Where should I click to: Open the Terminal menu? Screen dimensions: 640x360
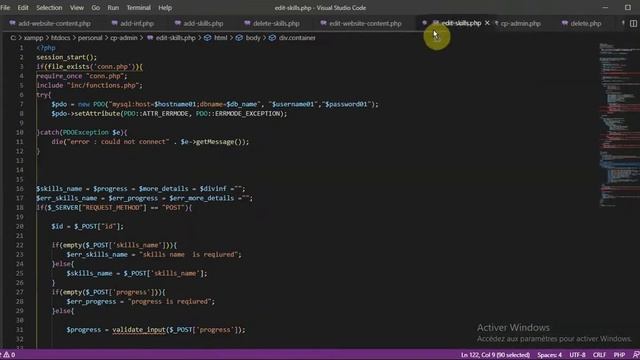pyautogui.click(x=138, y=8)
